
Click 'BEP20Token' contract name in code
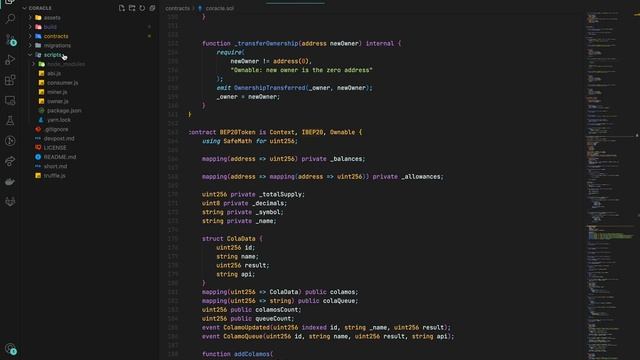click(x=238, y=132)
